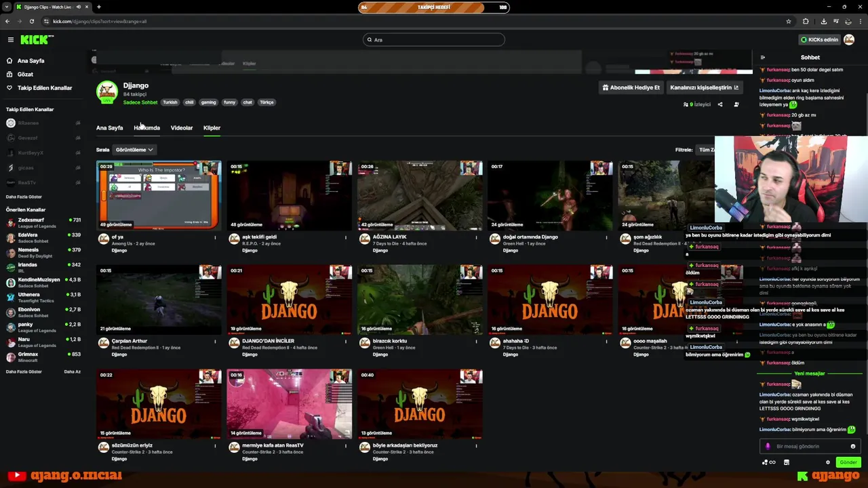Jump to new messages via 'Yeni mesajlar'
Image resolution: width=868 pixels, height=488 pixels.
tap(809, 373)
